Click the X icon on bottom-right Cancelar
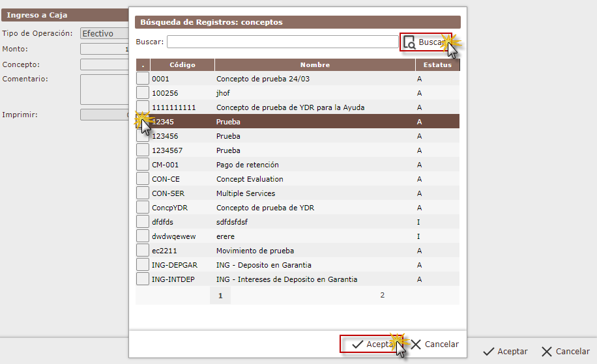Screen dimensions: 597x364 [547, 351]
